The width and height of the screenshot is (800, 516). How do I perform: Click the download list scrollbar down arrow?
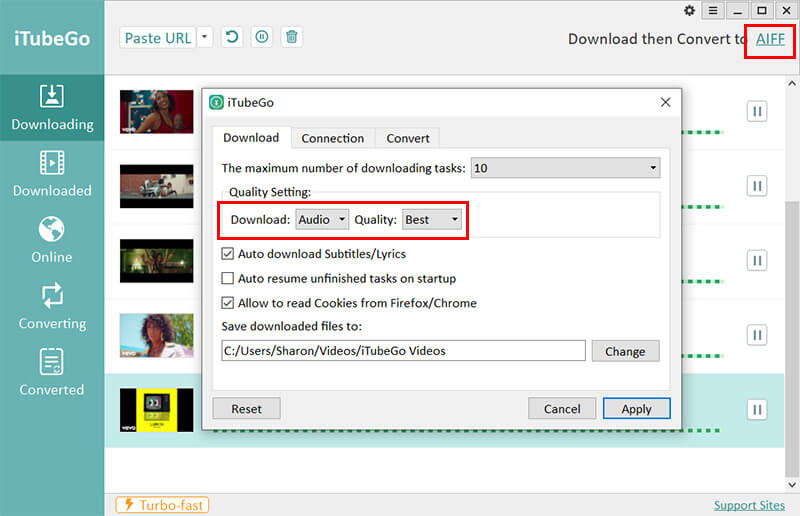click(x=792, y=484)
